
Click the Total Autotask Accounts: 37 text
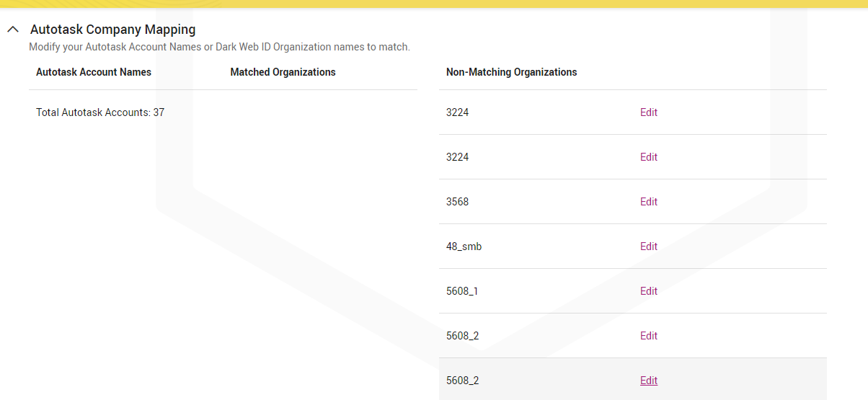tap(100, 112)
